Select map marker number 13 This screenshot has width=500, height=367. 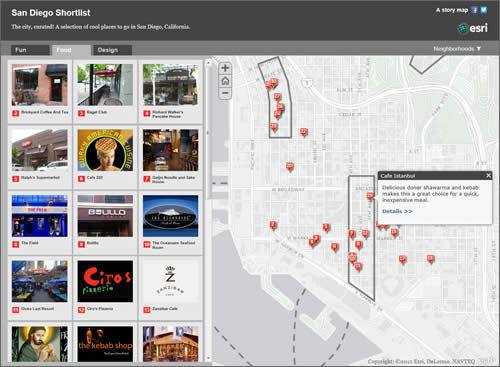point(358,266)
